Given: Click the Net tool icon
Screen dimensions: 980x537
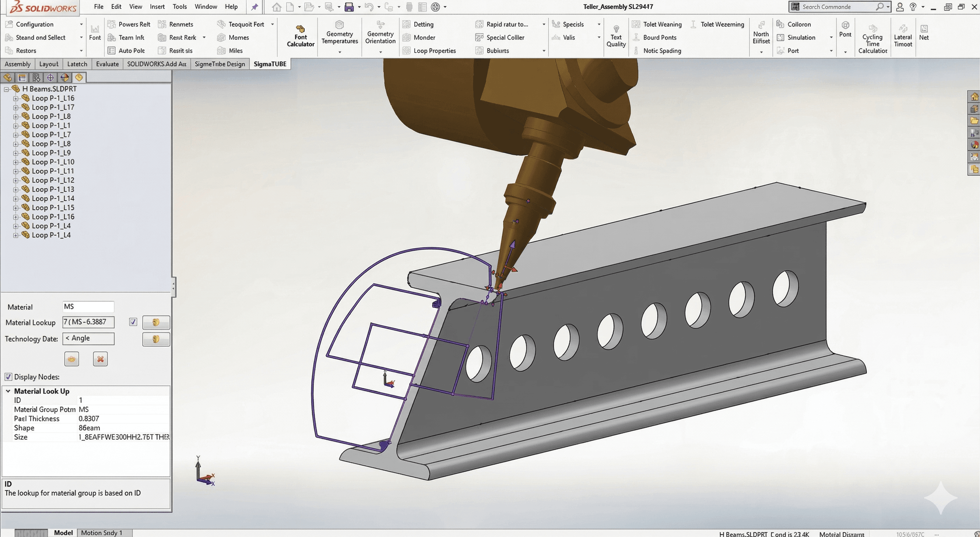Looking at the screenshot, I should point(924,33).
